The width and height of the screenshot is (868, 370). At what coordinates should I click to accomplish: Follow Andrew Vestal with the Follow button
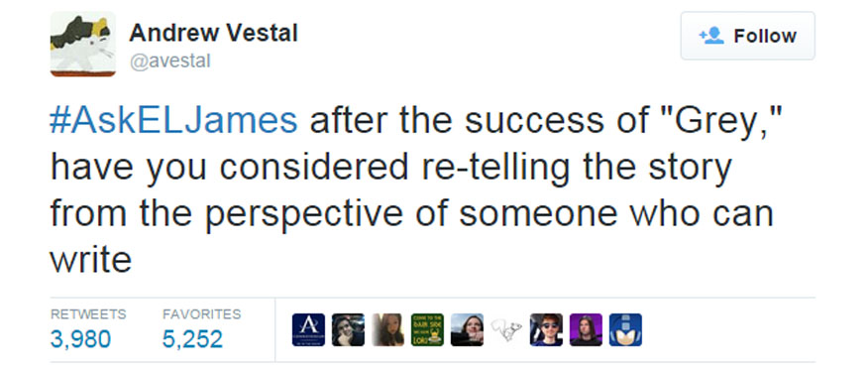pos(747,36)
